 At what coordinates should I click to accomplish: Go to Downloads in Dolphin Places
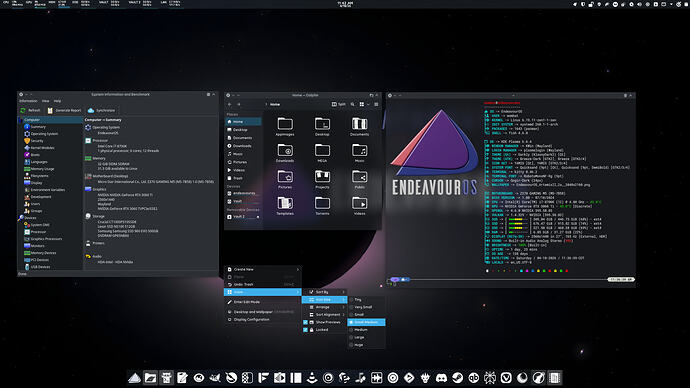pos(243,146)
